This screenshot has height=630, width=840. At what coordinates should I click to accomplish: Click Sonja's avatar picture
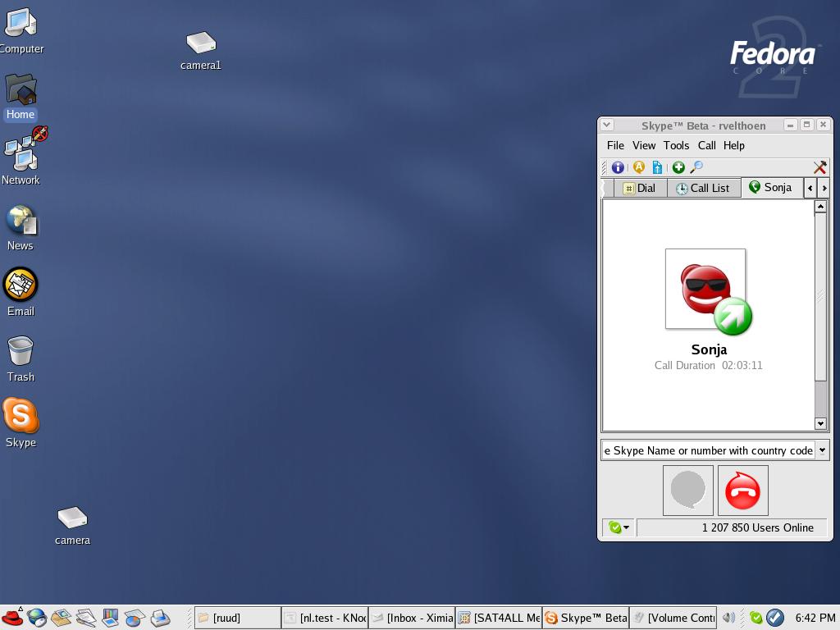pos(705,289)
